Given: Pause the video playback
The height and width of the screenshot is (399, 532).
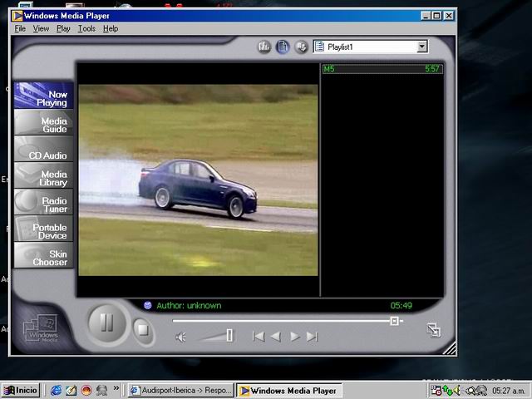Looking at the screenshot, I should click(x=107, y=323).
